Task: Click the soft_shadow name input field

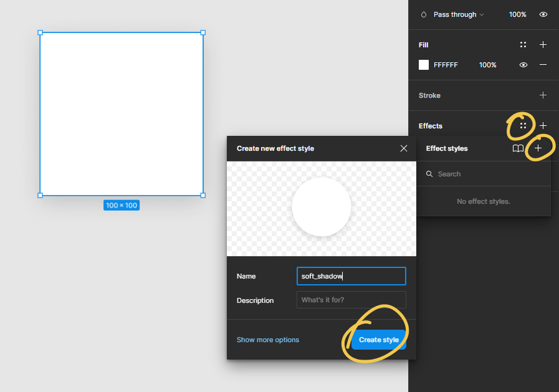Action: [x=351, y=276]
